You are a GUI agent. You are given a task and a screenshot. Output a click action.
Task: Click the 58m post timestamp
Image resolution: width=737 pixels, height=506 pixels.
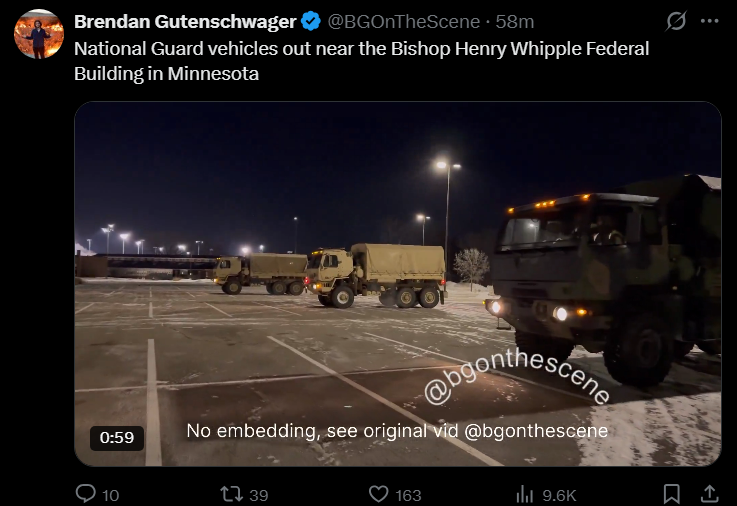click(515, 22)
